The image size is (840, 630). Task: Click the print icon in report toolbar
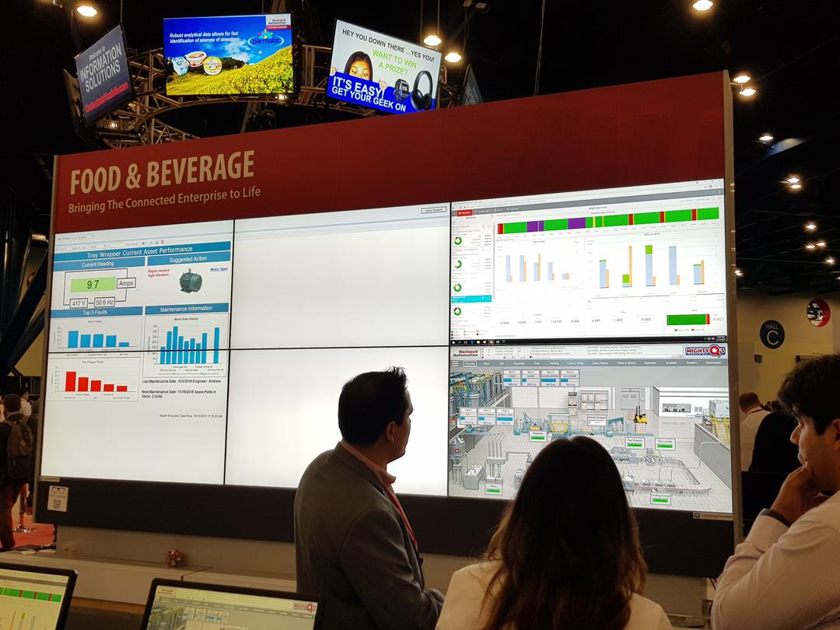[x=157, y=242]
